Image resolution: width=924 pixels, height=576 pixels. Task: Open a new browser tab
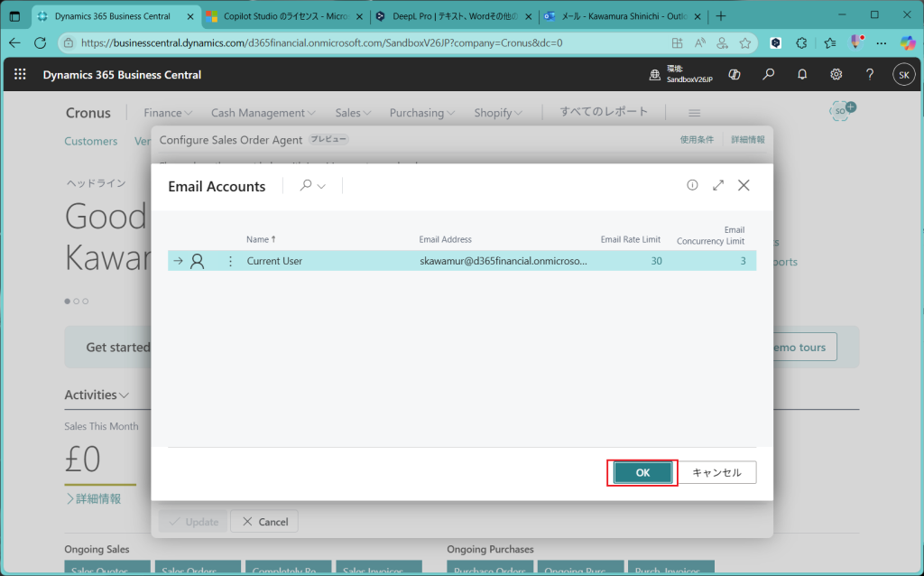point(721,16)
